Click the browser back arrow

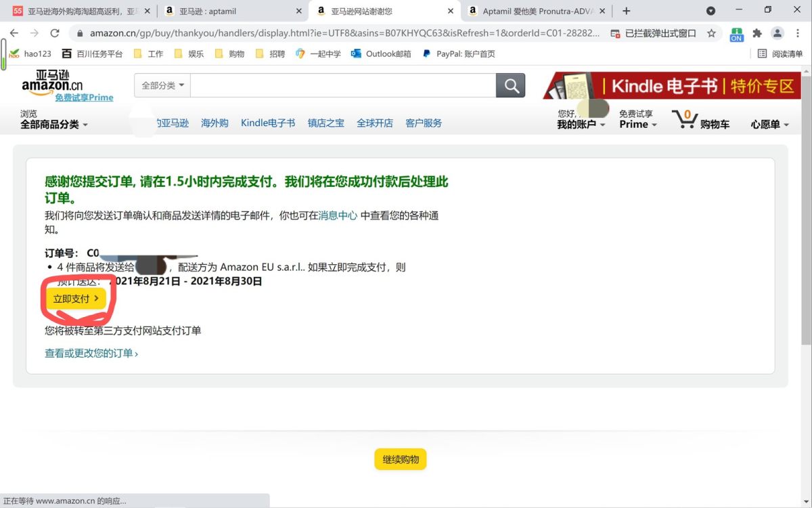pos(14,33)
